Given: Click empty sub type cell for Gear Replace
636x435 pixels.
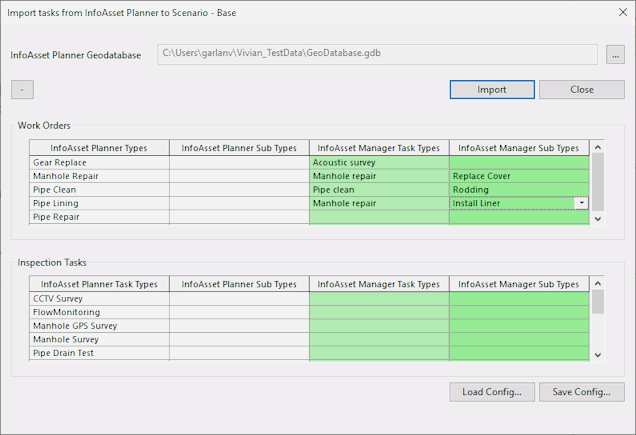Looking at the screenshot, I should coord(519,163).
